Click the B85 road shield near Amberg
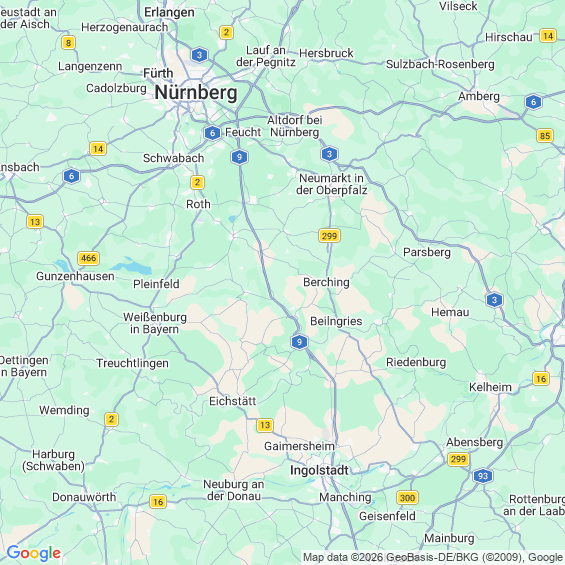 pos(545,136)
